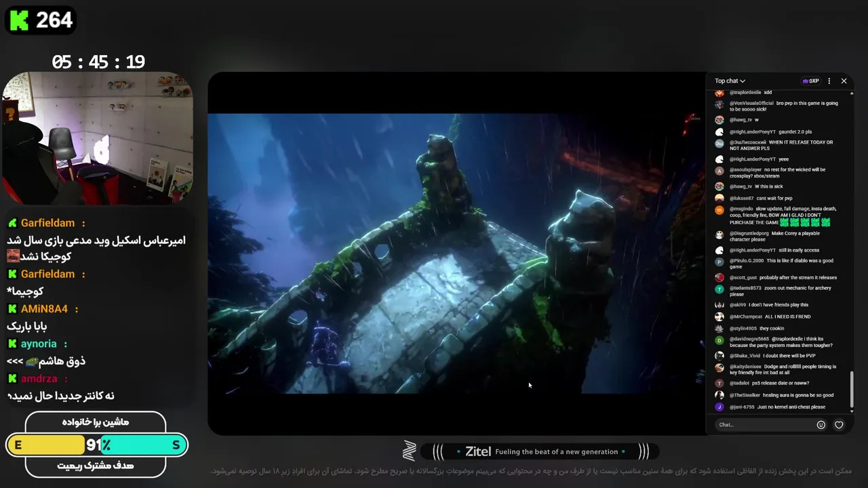Click message 'ALL I NEED IS FREND'
The width and height of the screenshot is (868, 488).
pos(788,317)
